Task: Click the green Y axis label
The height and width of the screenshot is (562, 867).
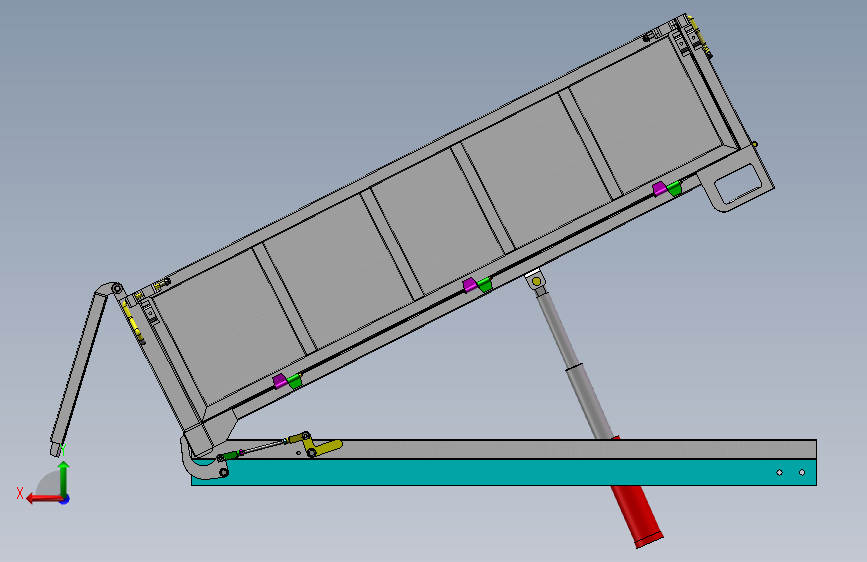Action: pos(63,450)
